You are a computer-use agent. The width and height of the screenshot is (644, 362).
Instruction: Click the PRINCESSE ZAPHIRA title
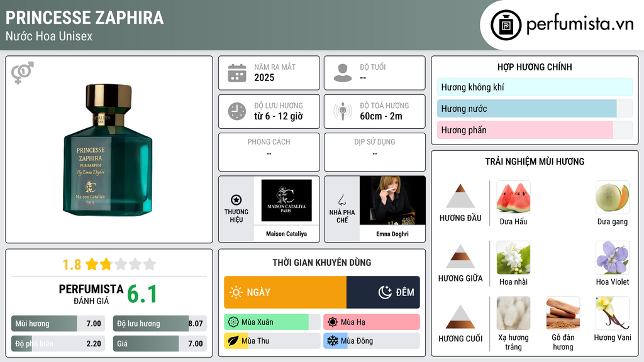click(x=85, y=18)
